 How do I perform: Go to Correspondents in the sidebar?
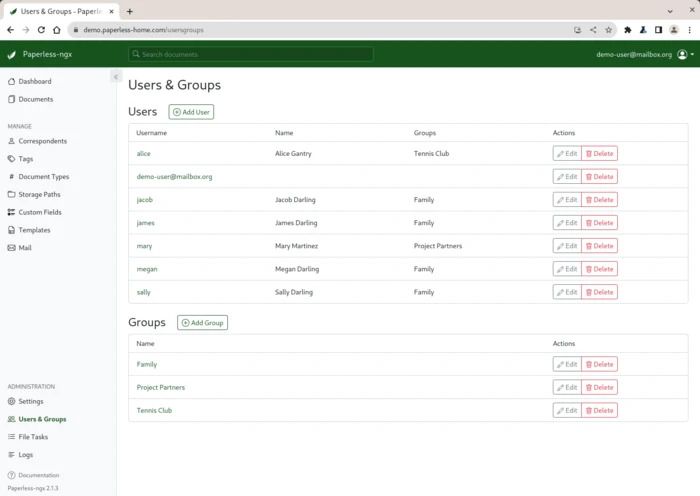(x=38, y=141)
